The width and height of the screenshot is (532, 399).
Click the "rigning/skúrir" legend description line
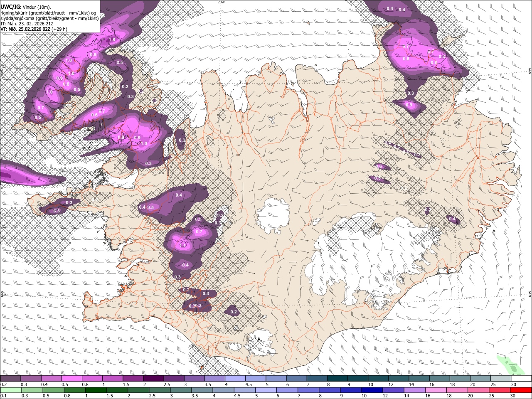tap(48, 12)
